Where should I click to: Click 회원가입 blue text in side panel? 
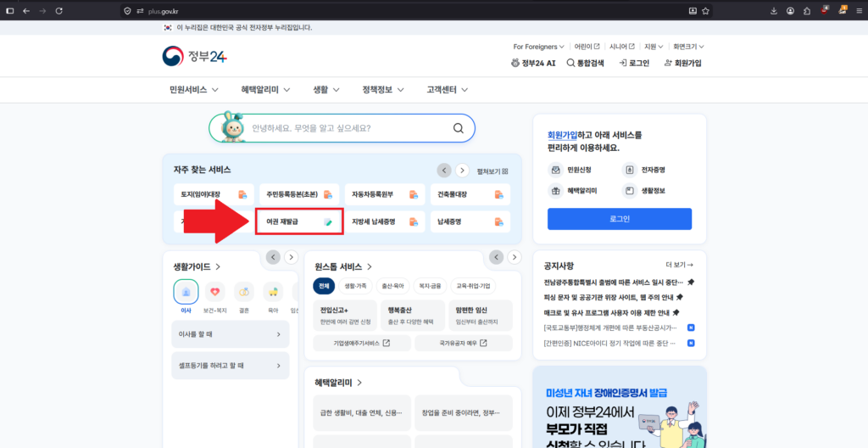tap(562, 135)
